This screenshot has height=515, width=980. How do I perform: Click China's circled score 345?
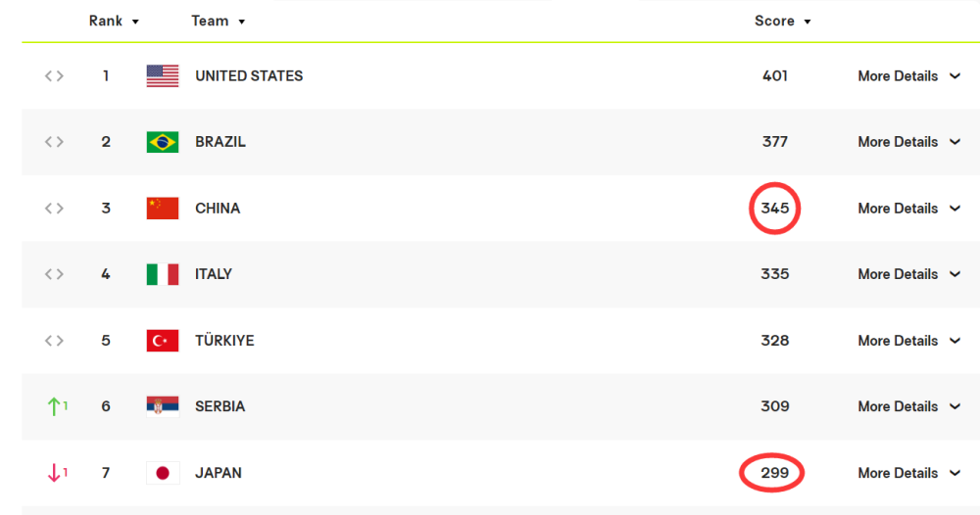774,209
